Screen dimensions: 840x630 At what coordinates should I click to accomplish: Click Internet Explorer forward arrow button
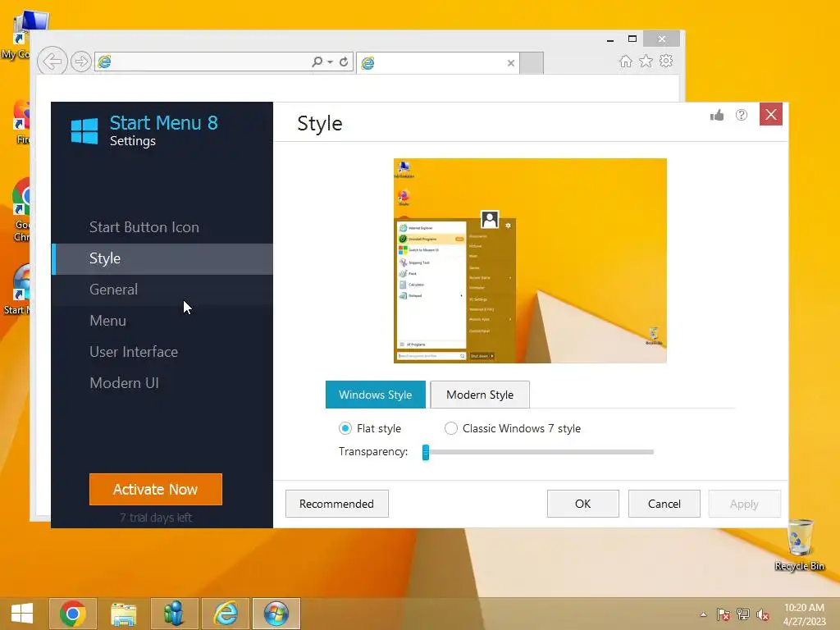click(81, 62)
